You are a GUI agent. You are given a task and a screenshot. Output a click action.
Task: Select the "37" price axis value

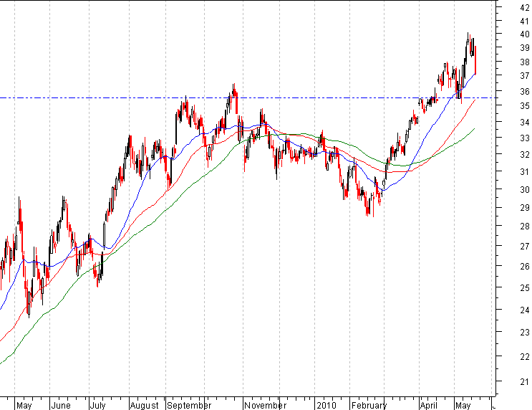(525, 76)
